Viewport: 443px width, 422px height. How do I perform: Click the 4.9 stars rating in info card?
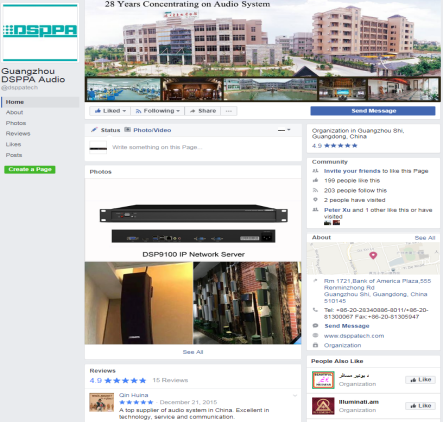(x=334, y=146)
